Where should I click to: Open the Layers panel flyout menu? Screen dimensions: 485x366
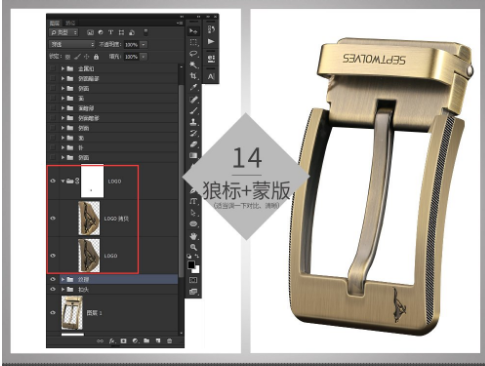point(180,23)
